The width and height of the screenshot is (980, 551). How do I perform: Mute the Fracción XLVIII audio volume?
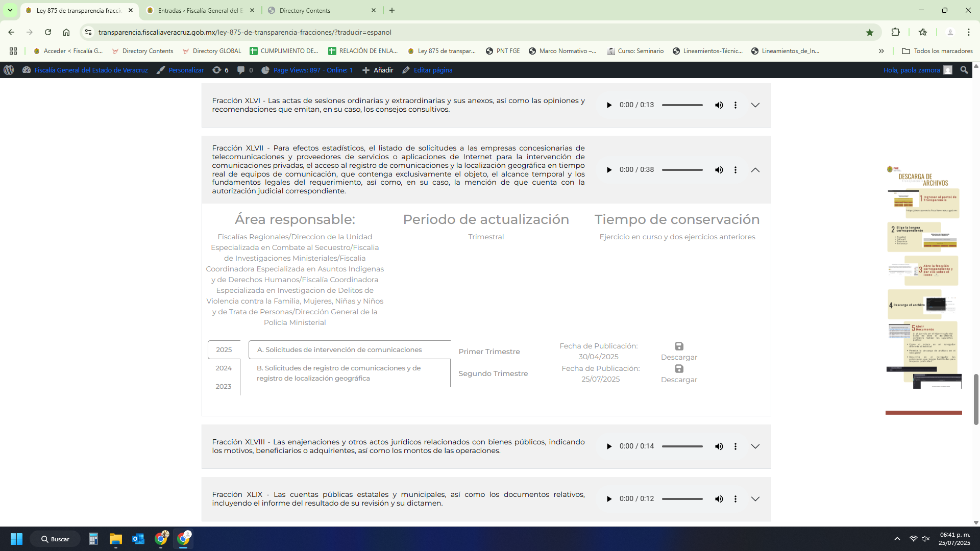pos(719,446)
